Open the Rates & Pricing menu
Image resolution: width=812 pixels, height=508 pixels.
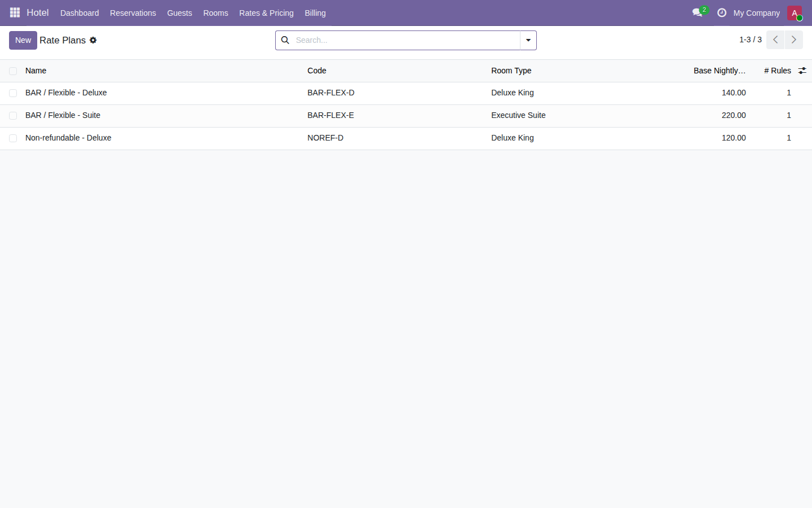[x=266, y=13]
